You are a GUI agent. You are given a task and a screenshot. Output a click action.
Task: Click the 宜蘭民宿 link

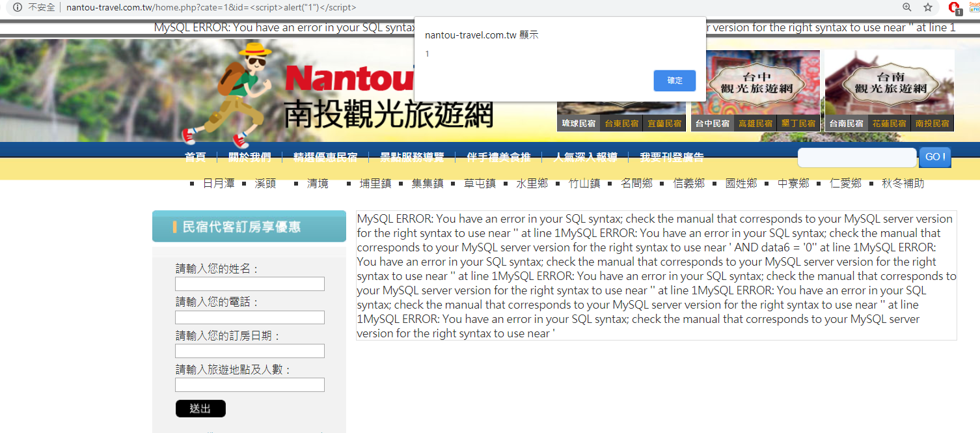[x=664, y=123]
